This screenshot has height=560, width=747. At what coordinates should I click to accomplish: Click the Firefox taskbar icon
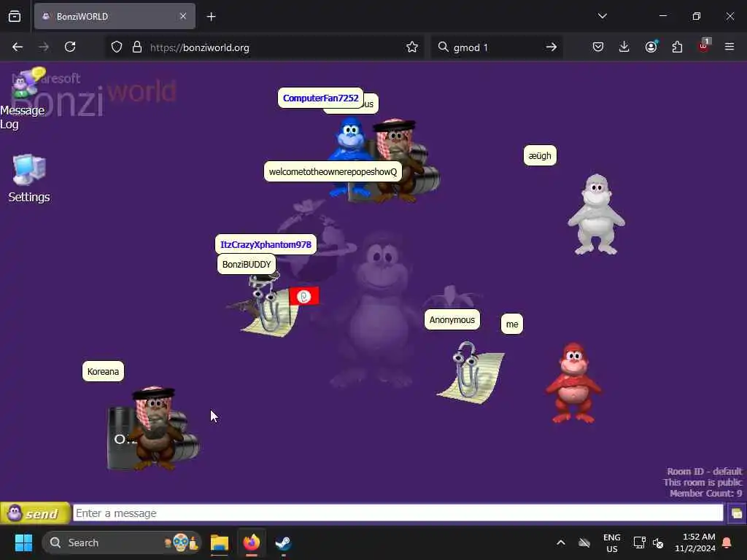click(x=252, y=542)
